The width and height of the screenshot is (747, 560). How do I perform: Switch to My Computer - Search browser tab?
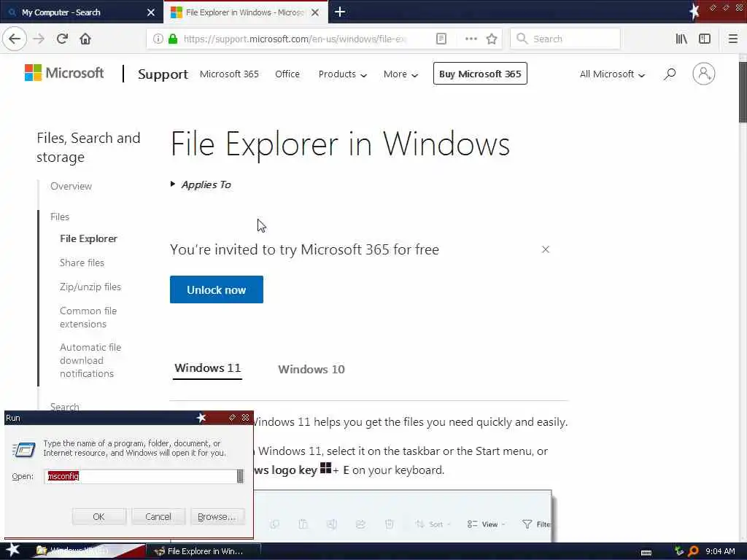click(x=82, y=12)
